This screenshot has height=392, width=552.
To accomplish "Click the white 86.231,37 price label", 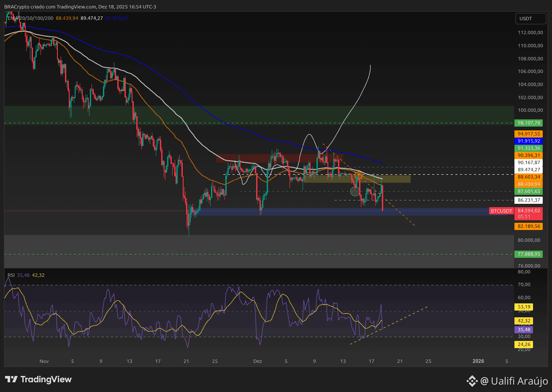I will tap(529, 200).
